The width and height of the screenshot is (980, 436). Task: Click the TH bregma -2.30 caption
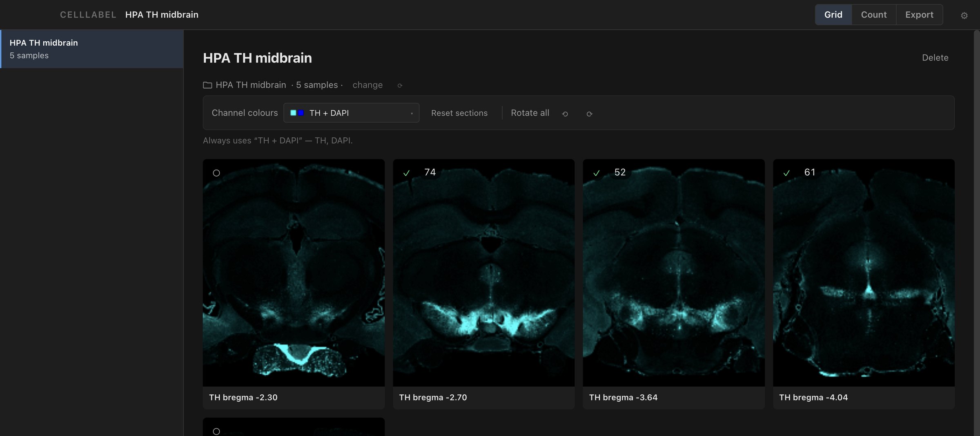243,397
